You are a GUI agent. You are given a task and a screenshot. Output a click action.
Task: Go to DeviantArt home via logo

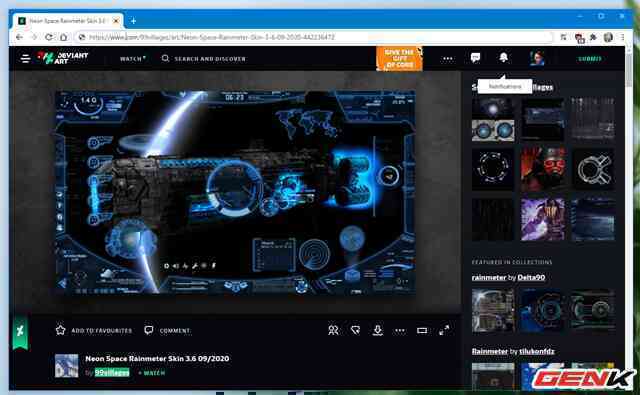pyautogui.click(x=62, y=58)
